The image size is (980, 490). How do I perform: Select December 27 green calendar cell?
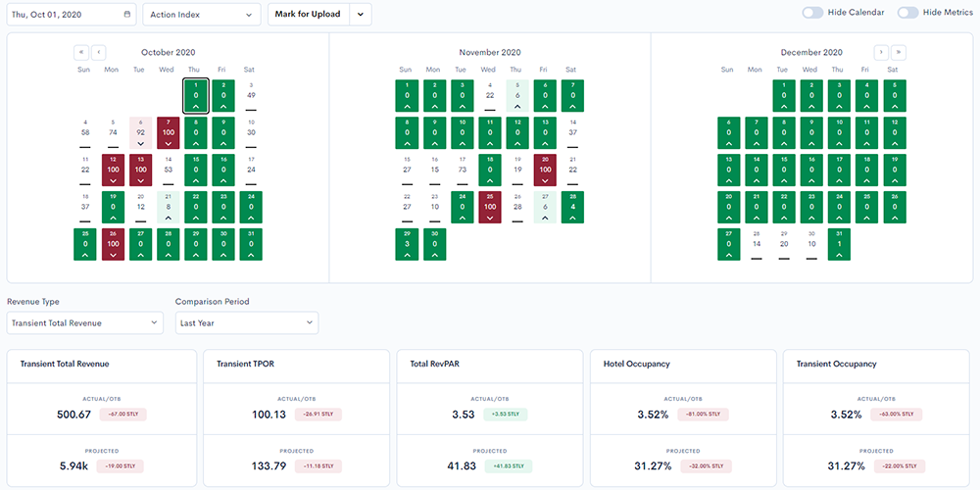click(x=729, y=244)
